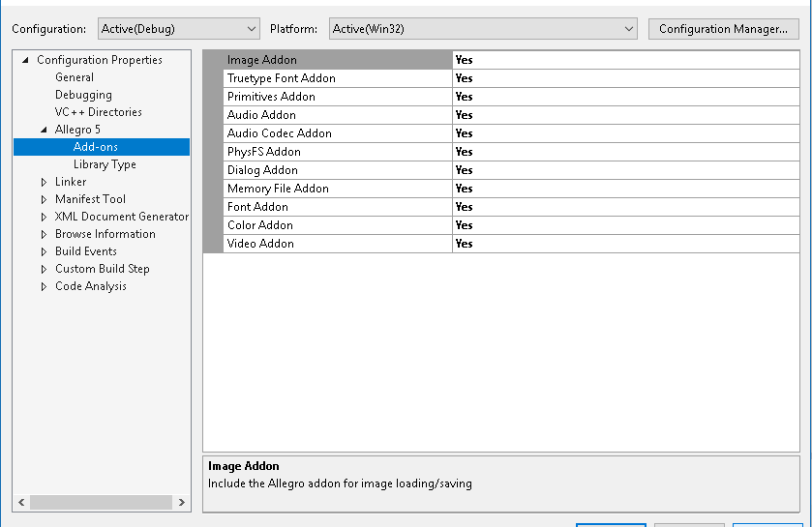This screenshot has height=527, width=812.
Task: Select VC++ Directories in the tree
Action: click(x=98, y=112)
